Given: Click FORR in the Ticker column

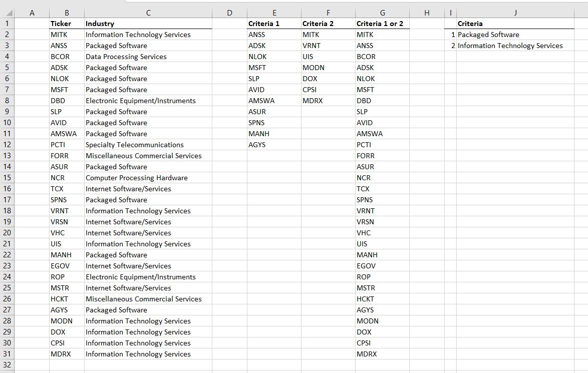Looking at the screenshot, I should pos(67,156).
